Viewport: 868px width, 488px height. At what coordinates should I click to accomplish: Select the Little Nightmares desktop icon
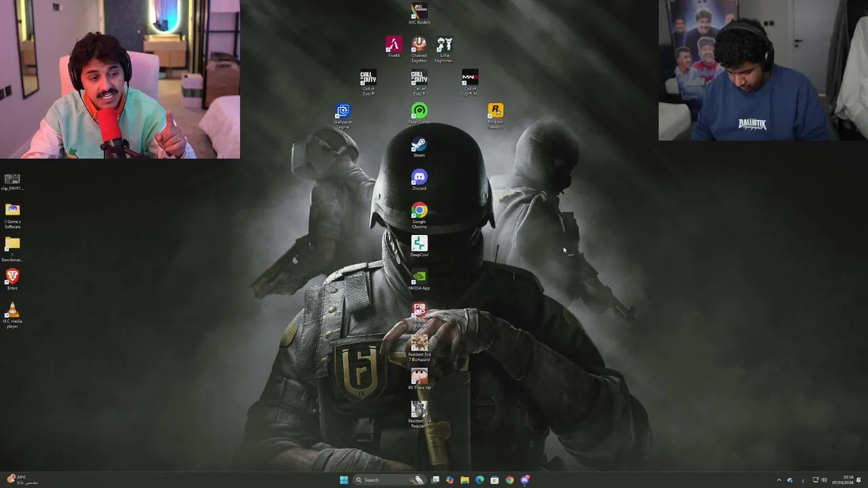pyautogui.click(x=444, y=49)
